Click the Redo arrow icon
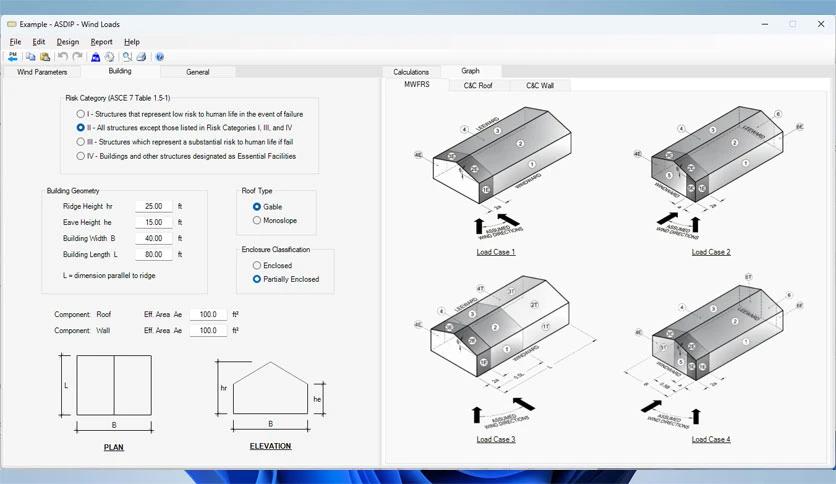The width and height of the screenshot is (836, 484). coord(77,57)
